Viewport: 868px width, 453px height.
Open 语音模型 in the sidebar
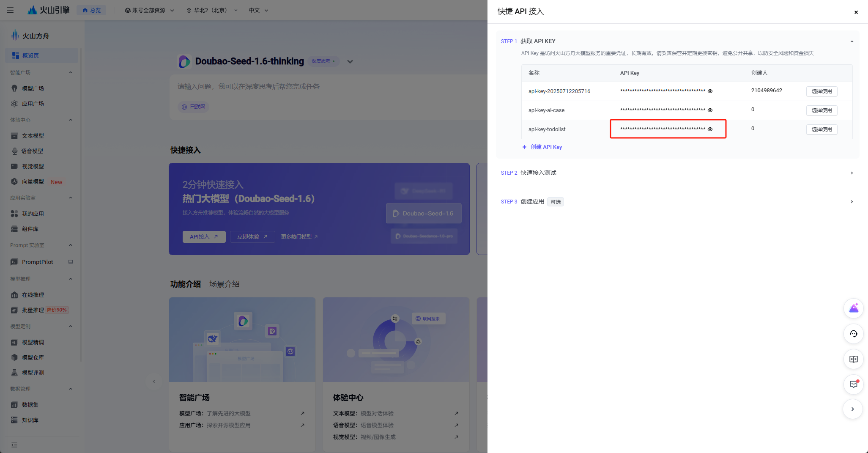point(32,151)
